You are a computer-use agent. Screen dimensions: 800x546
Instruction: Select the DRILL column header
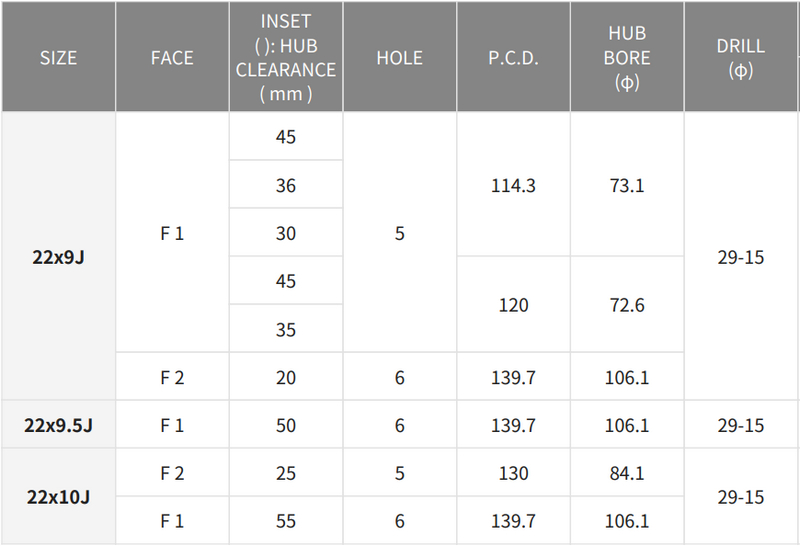click(741, 57)
